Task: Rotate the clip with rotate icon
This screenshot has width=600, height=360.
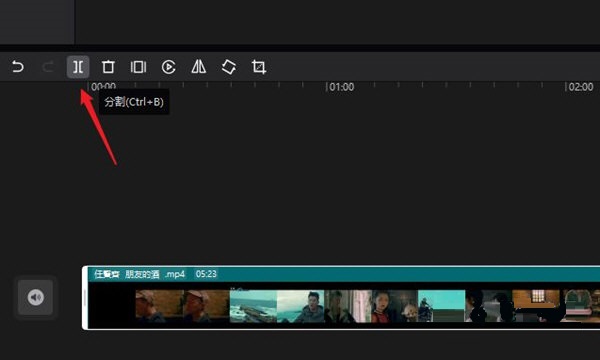Action: pyautogui.click(x=229, y=67)
